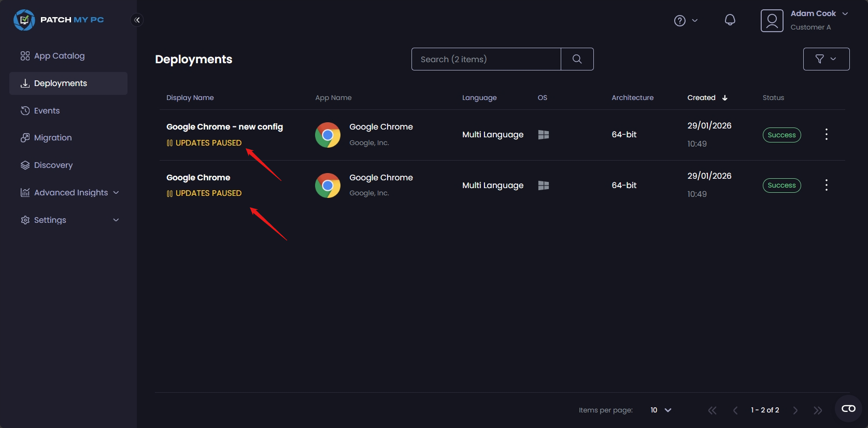Open the three-dot menu for second Google Chrome row

pos(826,185)
